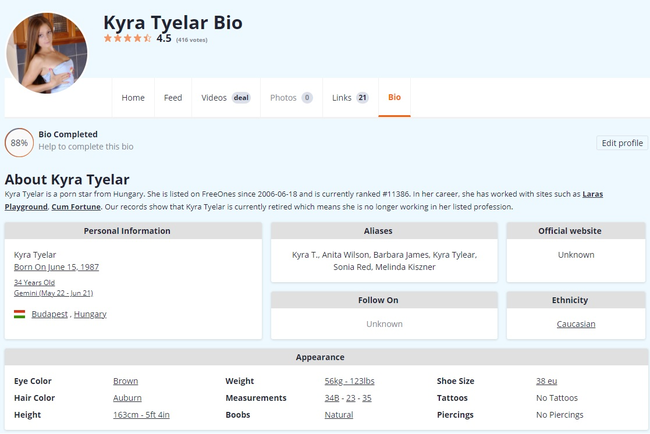Viewport: 650px width, 434px height.
Task: Click the circular profile photo thumbnail
Action: 46,53
